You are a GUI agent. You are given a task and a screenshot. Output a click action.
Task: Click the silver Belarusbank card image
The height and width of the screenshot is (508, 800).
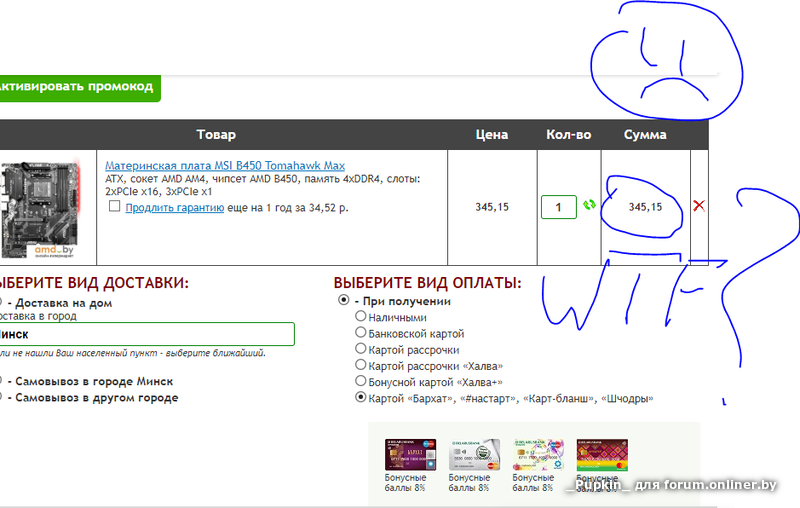click(474, 455)
